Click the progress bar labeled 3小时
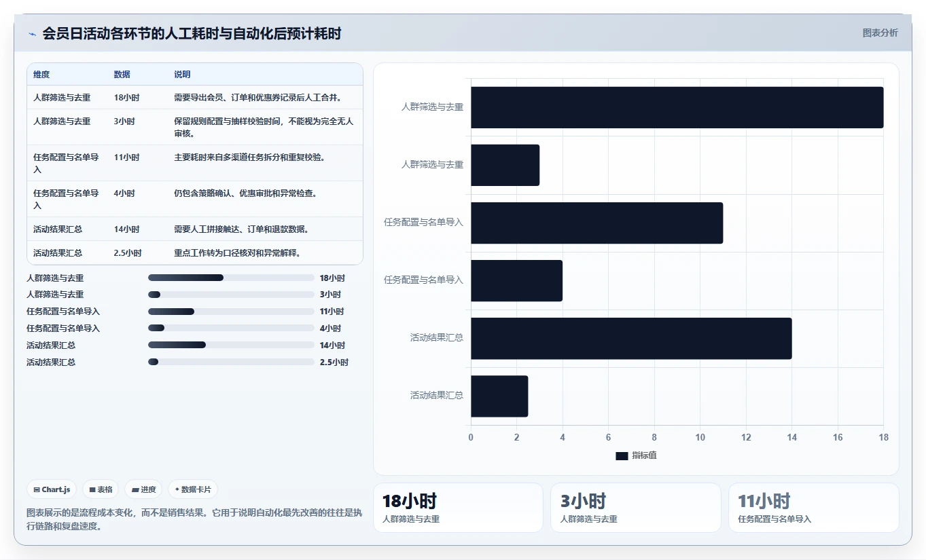The image size is (926, 560). coord(231,295)
